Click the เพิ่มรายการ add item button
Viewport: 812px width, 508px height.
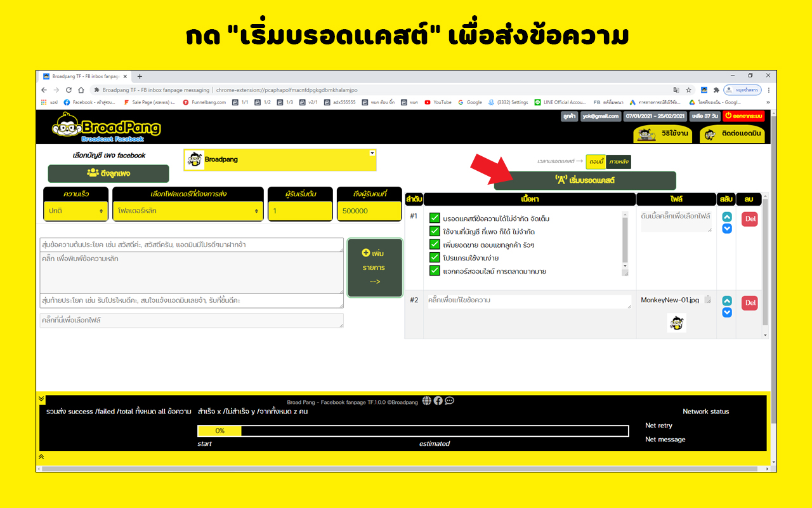click(375, 267)
